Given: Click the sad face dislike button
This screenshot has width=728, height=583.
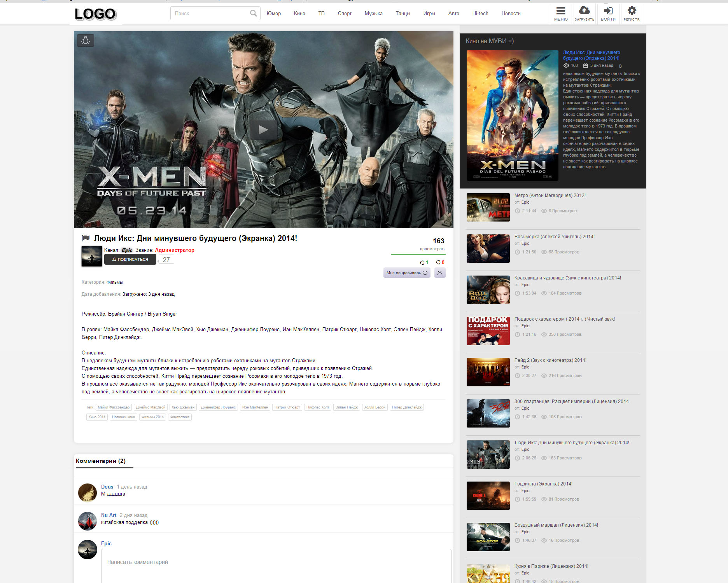Looking at the screenshot, I should [x=440, y=273].
